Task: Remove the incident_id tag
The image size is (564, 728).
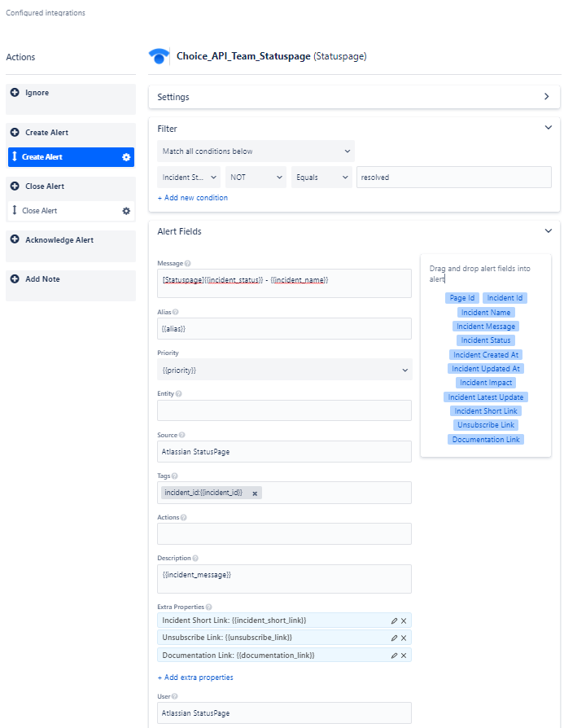Action: [255, 493]
